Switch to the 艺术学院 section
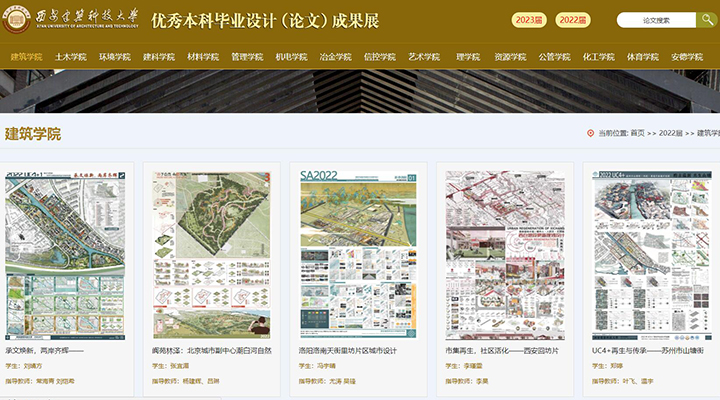 424,57
